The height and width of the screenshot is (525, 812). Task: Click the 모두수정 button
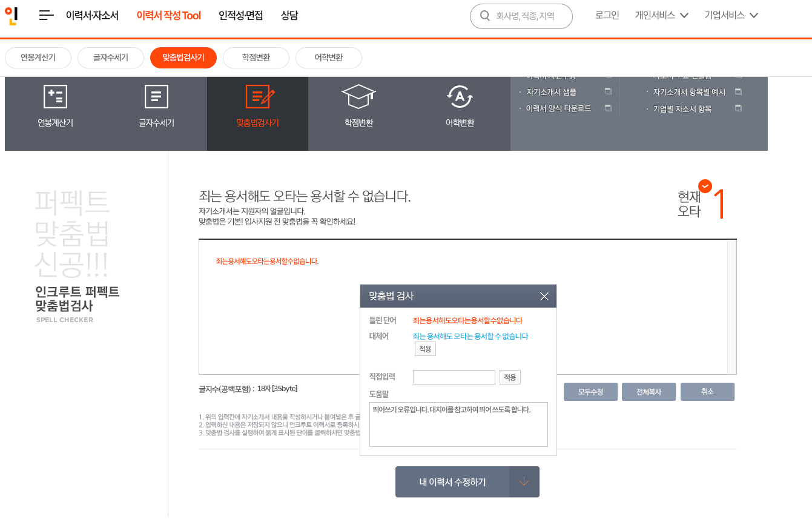click(590, 392)
